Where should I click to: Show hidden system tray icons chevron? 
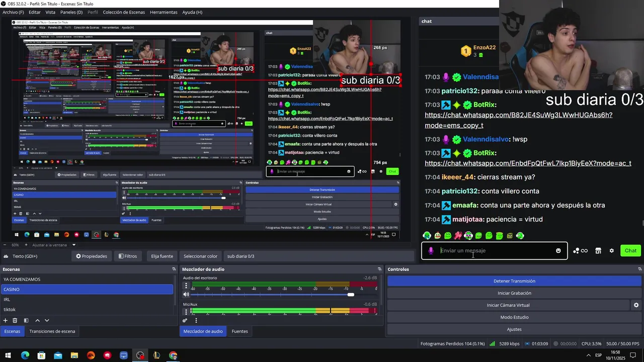(589, 355)
